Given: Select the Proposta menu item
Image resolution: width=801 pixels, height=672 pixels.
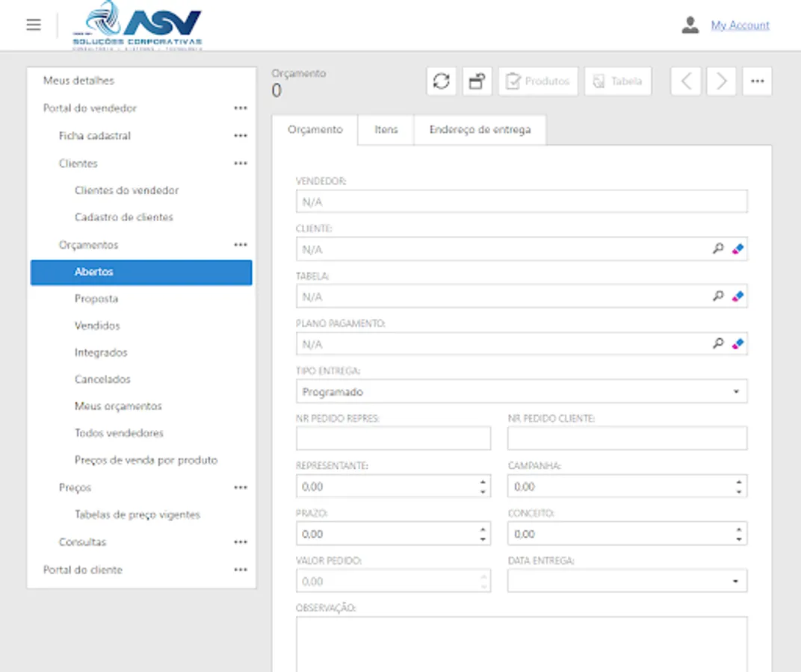Looking at the screenshot, I should point(96,299).
